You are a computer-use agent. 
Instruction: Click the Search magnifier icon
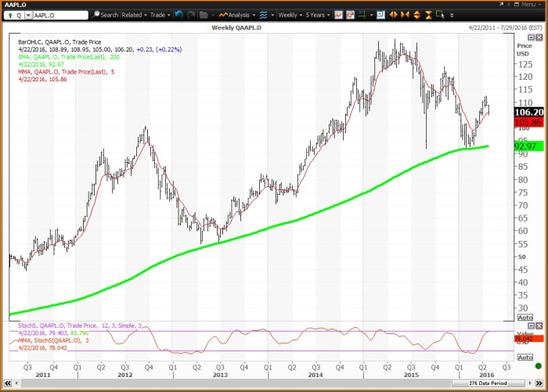(96, 15)
